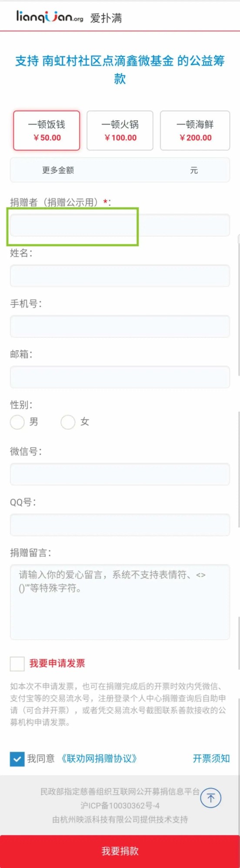
Task: Click the 姓名 input field
Action: pyautogui.click(x=120, y=276)
